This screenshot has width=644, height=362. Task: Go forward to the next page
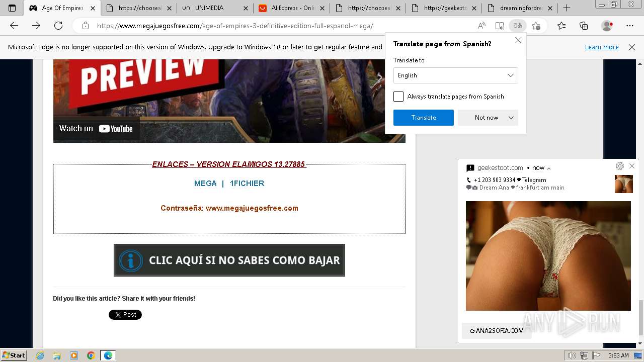[36, 26]
